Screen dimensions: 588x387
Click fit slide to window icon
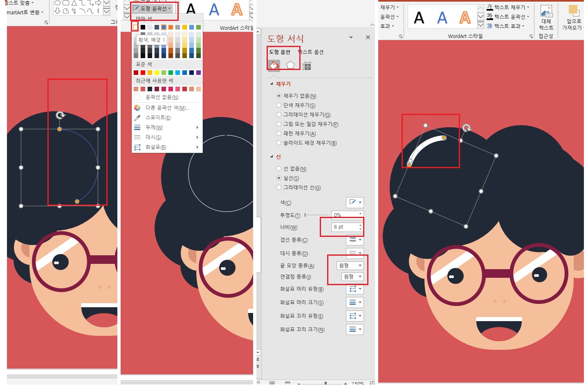click(372, 383)
